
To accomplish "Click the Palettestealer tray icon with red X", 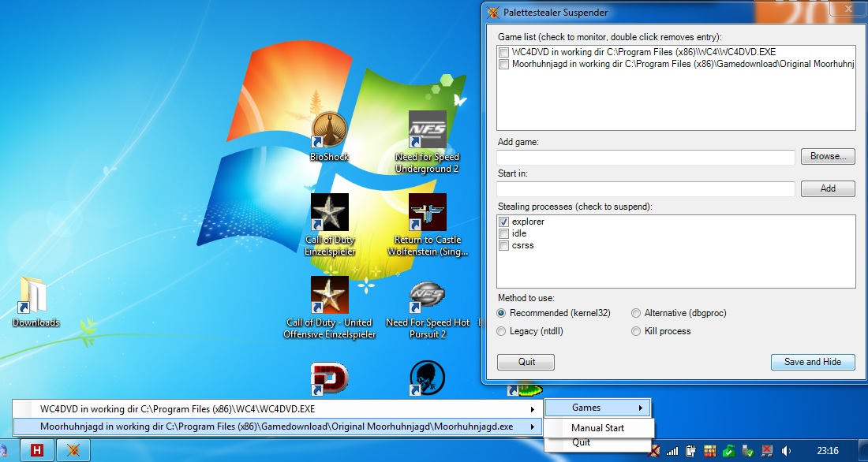I will 655,451.
